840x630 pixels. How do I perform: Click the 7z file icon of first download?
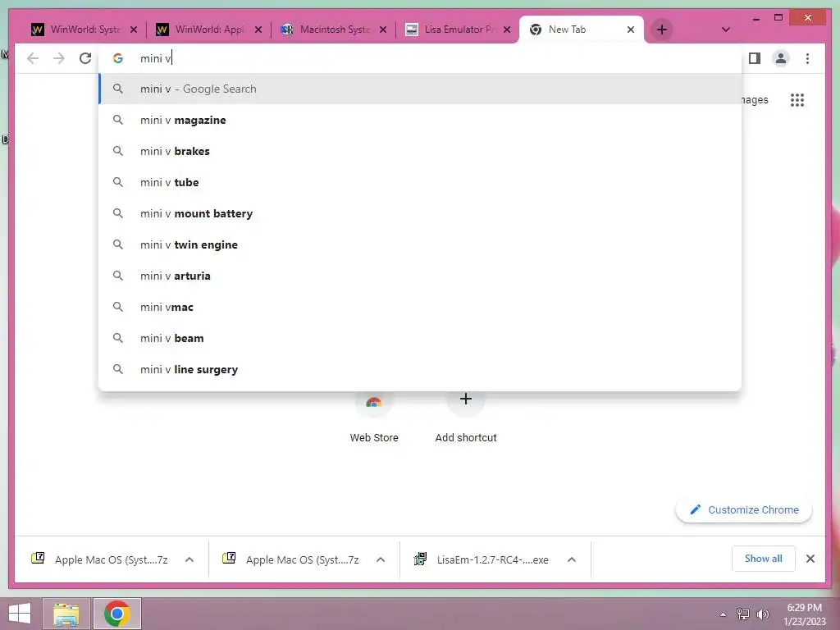(x=38, y=558)
